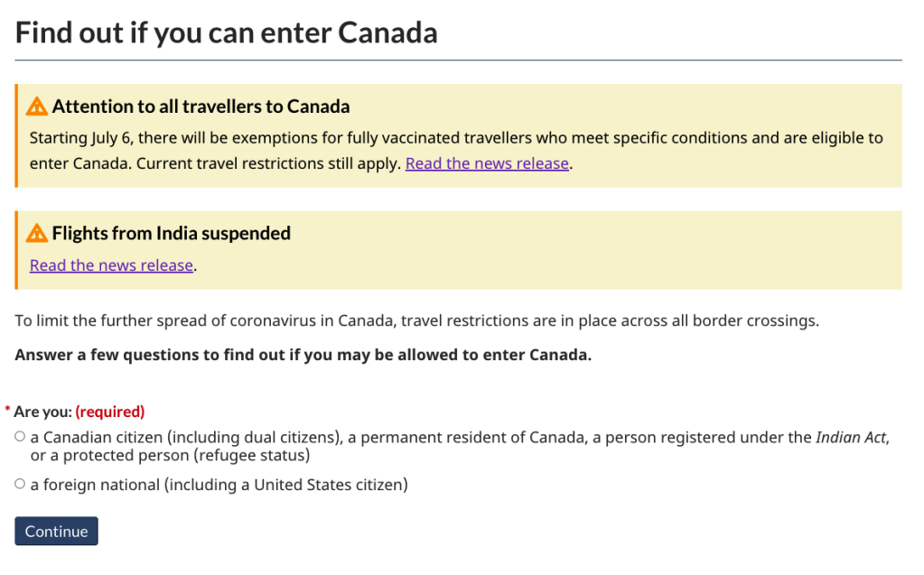Select the foreign national radio button
Viewport: 924px width, 575px height.
(x=20, y=485)
